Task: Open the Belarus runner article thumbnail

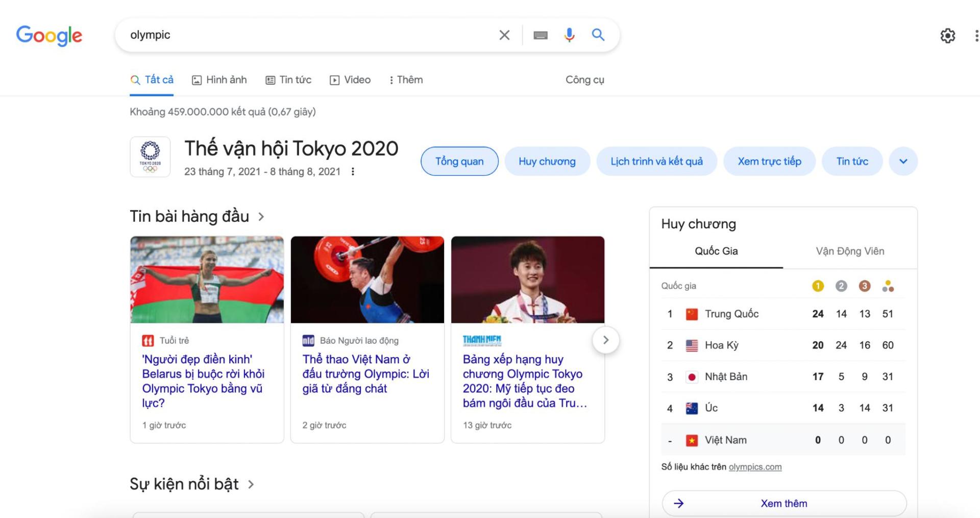Action: point(207,279)
